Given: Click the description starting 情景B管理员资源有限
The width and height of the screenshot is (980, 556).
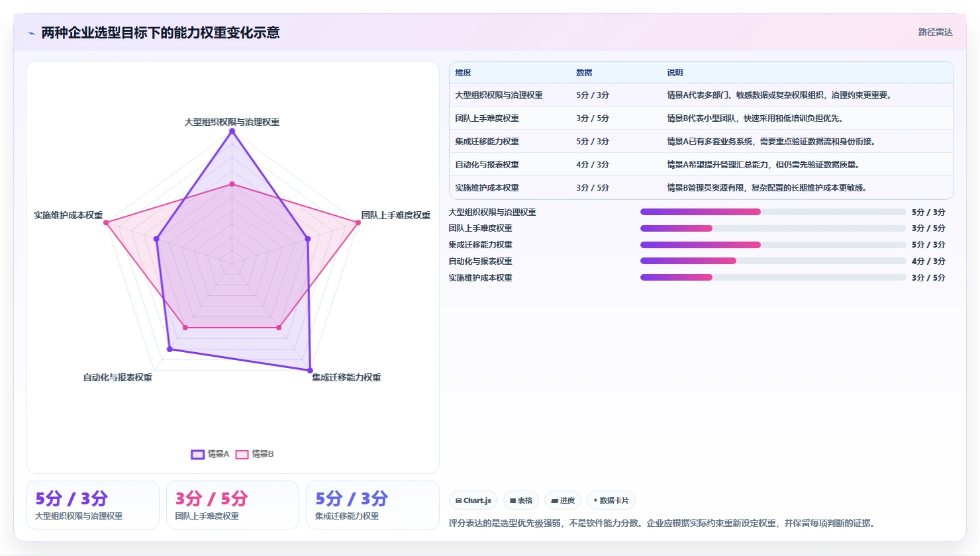Looking at the screenshot, I should coord(768,188).
